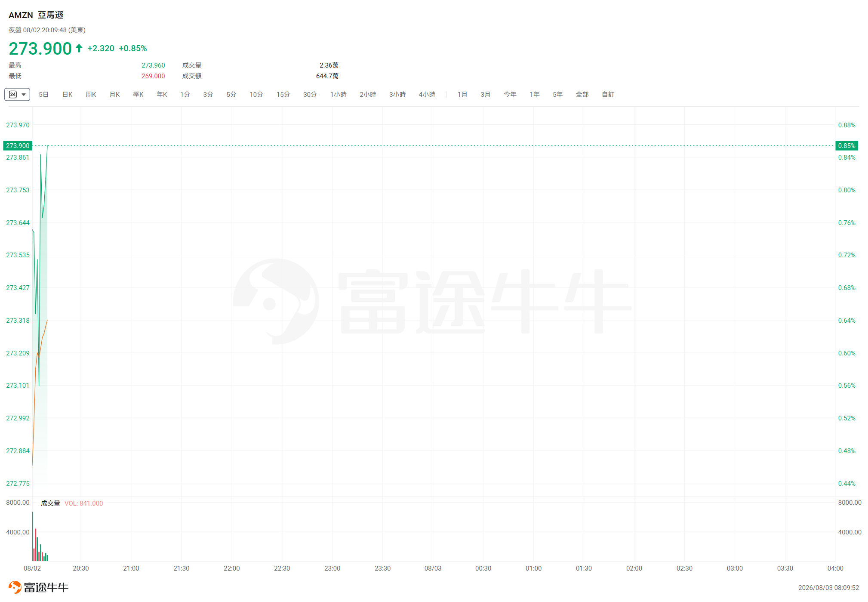Click the green 273.900 price axis tag
The width and height of the screenshot is (868, 602).
18,146
